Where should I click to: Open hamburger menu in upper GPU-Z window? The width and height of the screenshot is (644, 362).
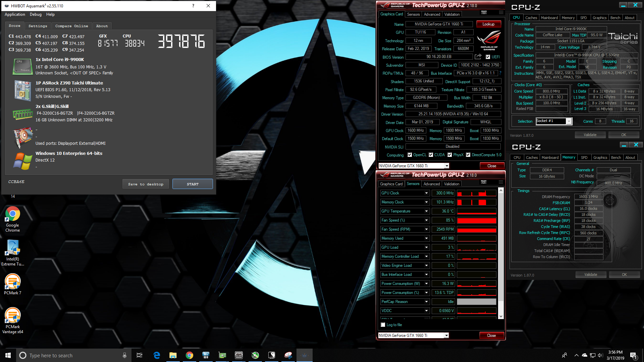(501, 13)
